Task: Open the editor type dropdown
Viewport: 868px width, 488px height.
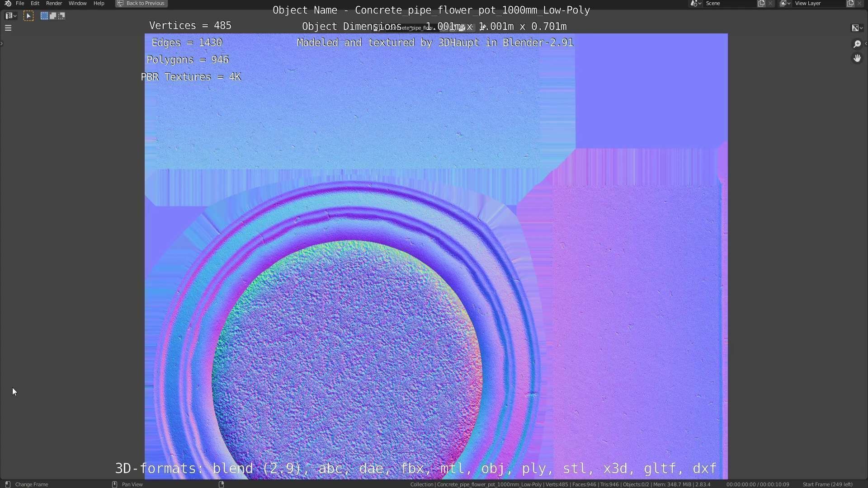Action: pyautogui.click(x=11, y=16)
